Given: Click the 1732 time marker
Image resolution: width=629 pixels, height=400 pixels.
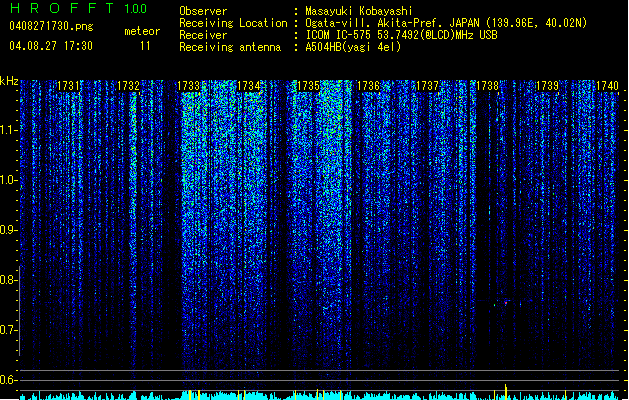Looking at the screenshot, I should [x=128, y=86].
